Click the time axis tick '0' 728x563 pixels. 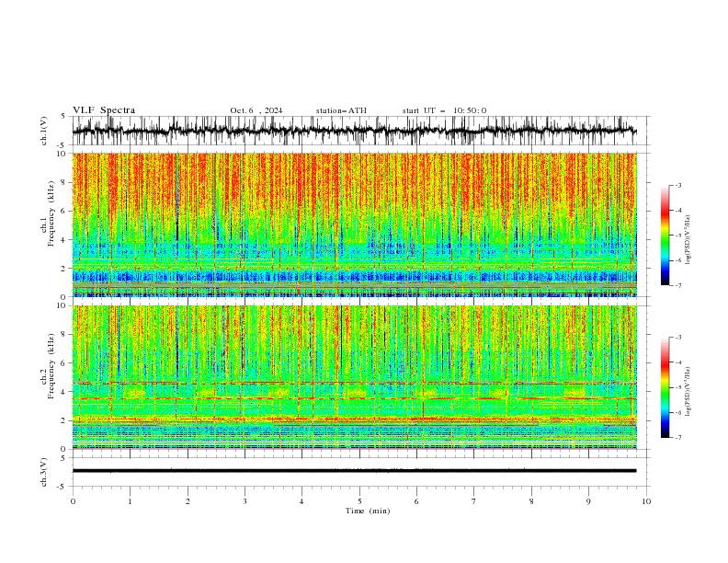click(73, 501)
